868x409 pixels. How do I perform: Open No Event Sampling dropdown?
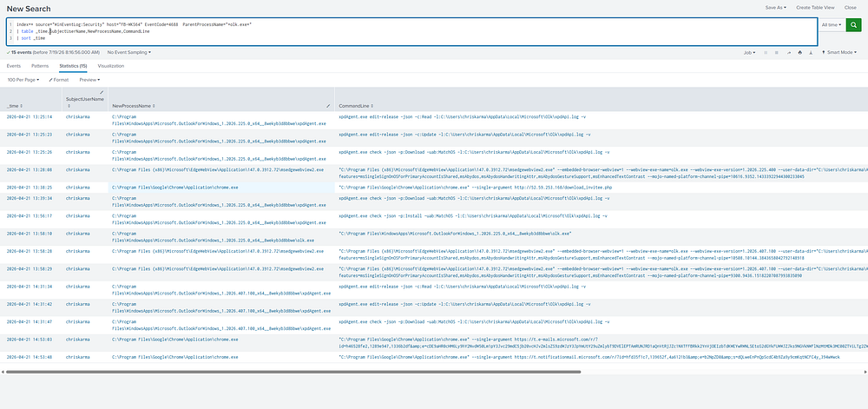129,53
